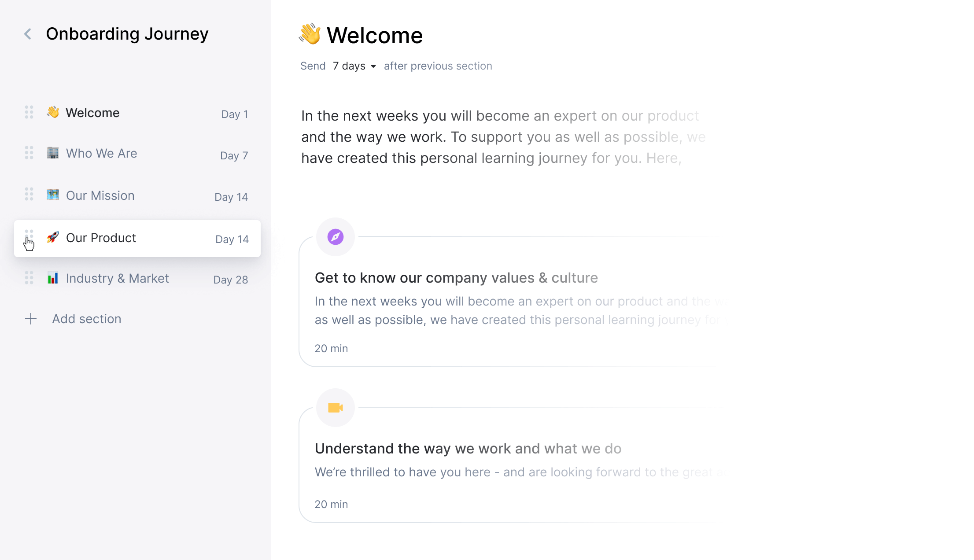Open the Who We Are section
This screenshot has height=560, width=974.
pos(102,153)
